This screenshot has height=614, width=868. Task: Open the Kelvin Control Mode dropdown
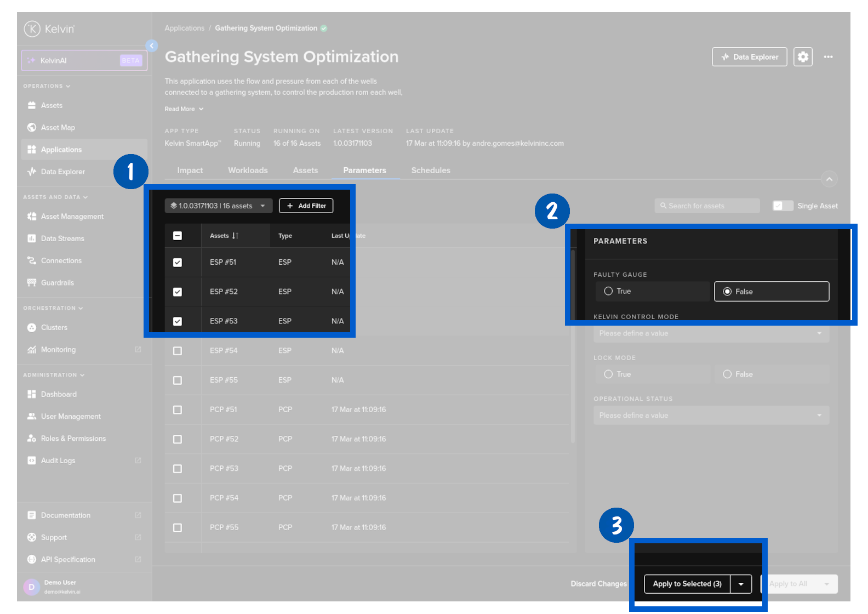(x=711, y=333)
